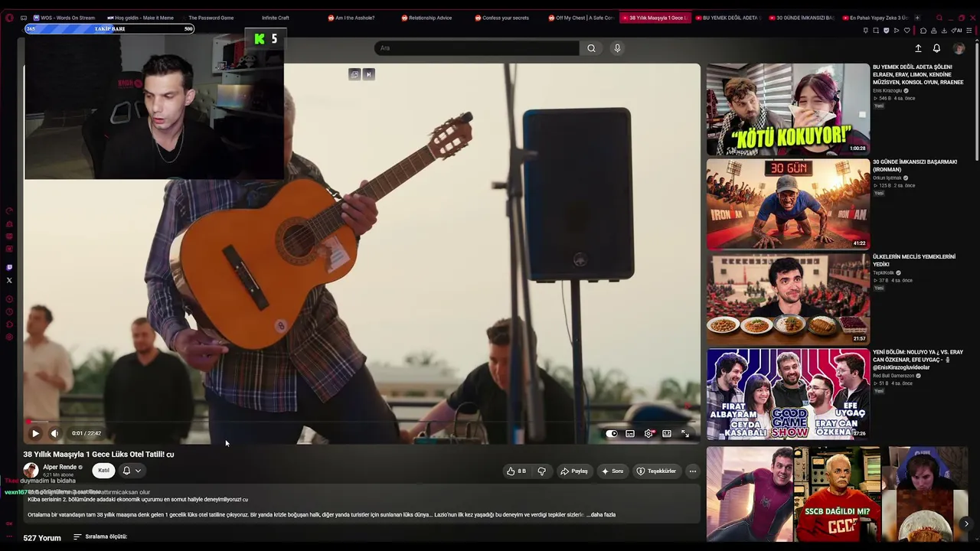Click the Twitch sidebar icon

tap(9, 268)
